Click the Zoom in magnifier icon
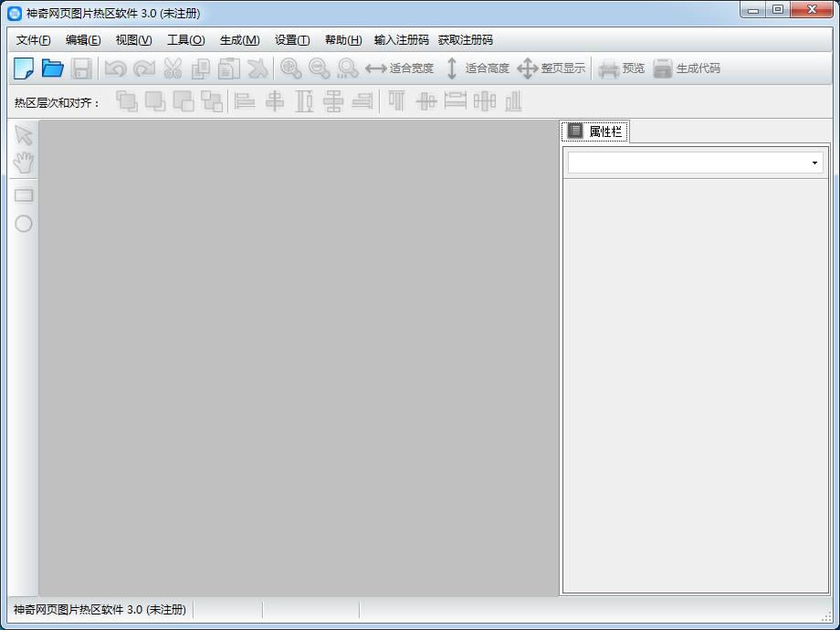Image resolution: width=840 pixels, height=630 pixels. [291, 68]
